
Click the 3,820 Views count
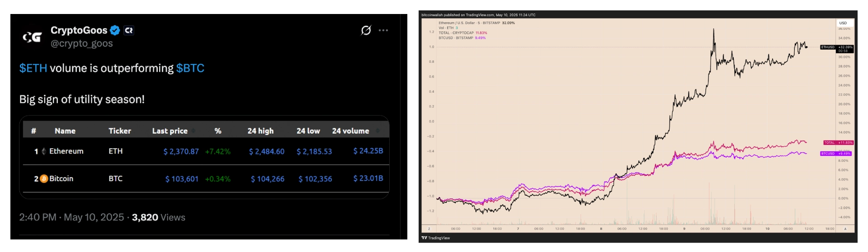159,217
